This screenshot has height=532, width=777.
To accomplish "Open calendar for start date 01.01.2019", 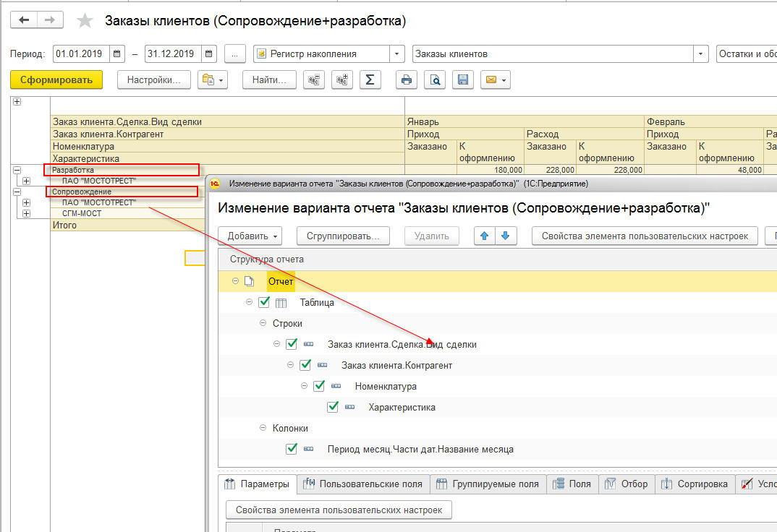I will click(117, 53).
